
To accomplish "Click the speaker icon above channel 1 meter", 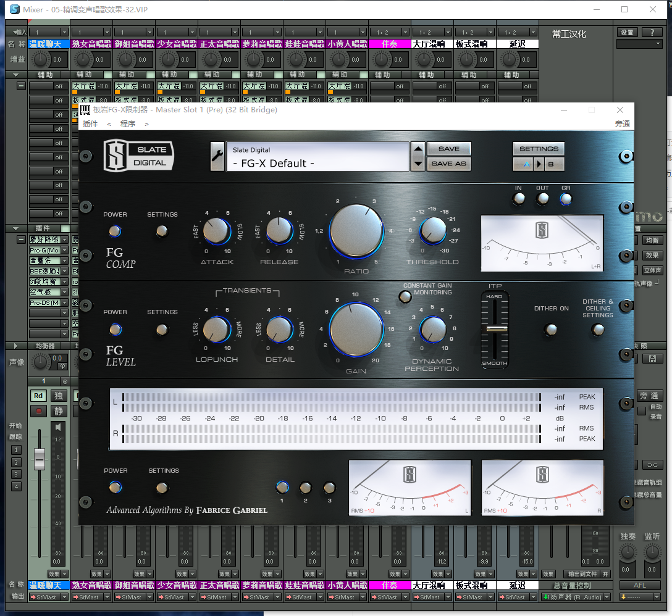I will point(58,427).
